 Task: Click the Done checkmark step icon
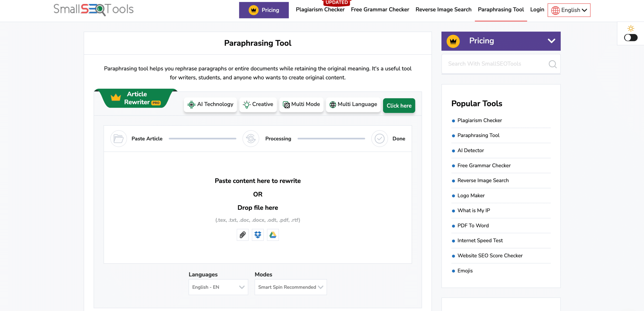(379, 139)
